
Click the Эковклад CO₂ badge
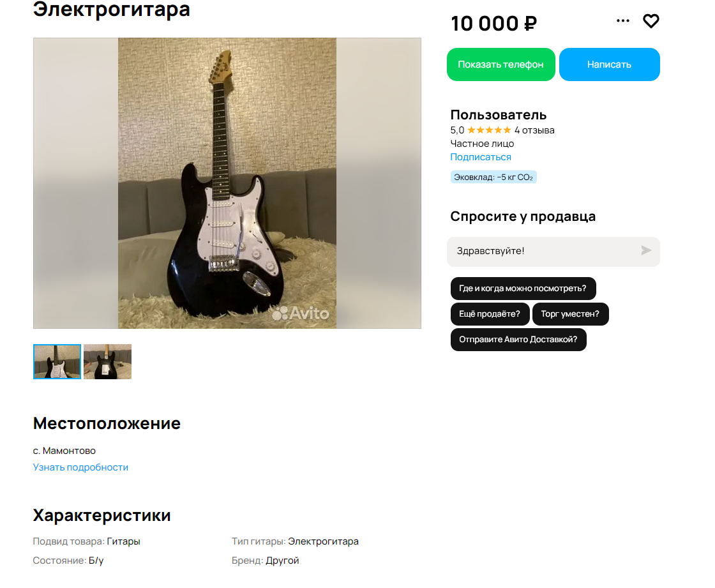coord(493,177)
